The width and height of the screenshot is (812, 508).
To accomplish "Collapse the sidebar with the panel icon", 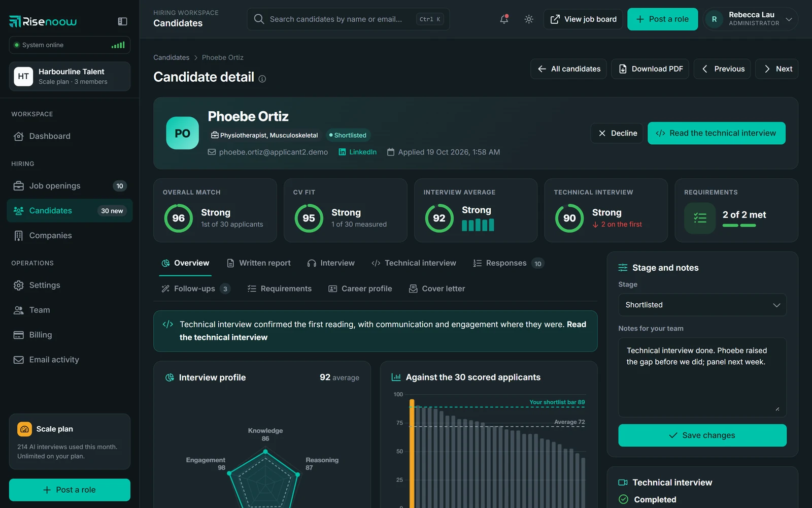I will pos(122,21).
